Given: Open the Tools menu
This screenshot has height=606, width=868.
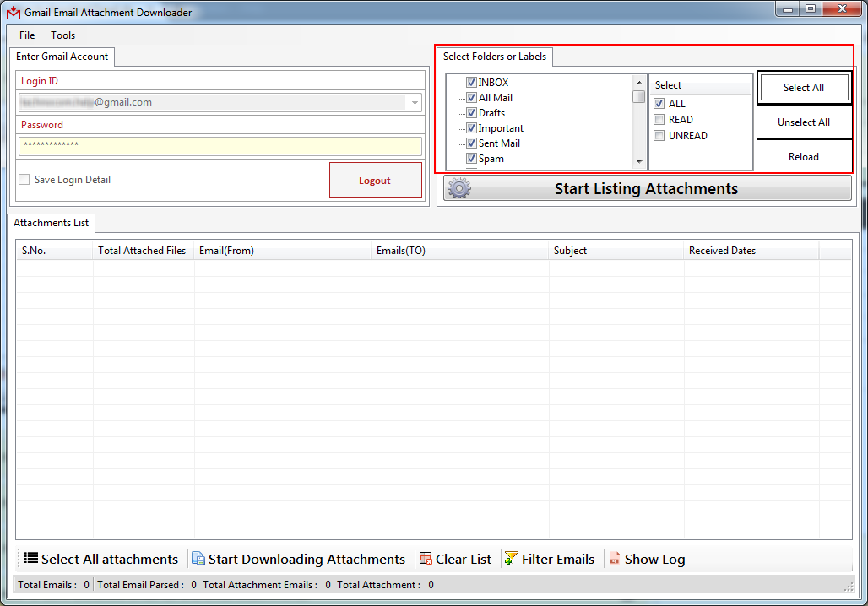Looking at the screenshot, I should [x=63, y=35].
